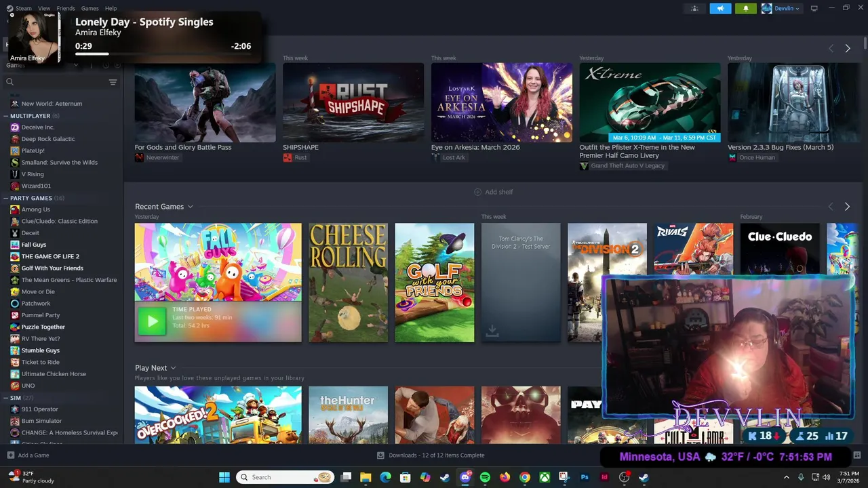
Task: Select Pummel Party in library list
Action: point(41,315)
